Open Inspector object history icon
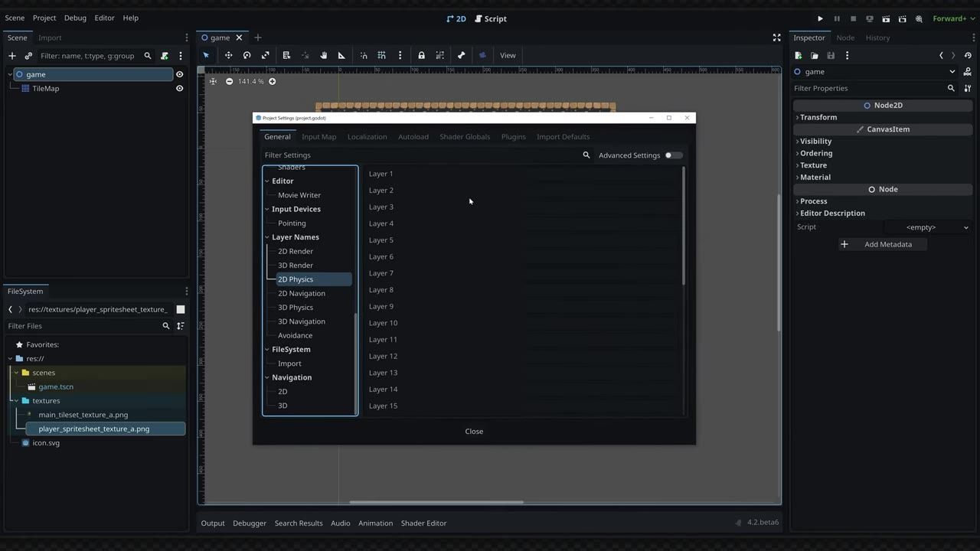The width and height of the screenshot is (980, 551). (x=968, y=55)
